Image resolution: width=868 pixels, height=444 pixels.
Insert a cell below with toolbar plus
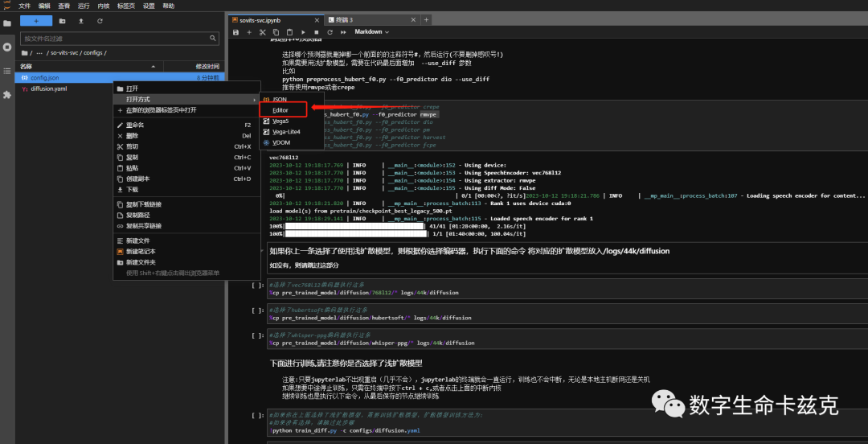[x=249, y=32]
